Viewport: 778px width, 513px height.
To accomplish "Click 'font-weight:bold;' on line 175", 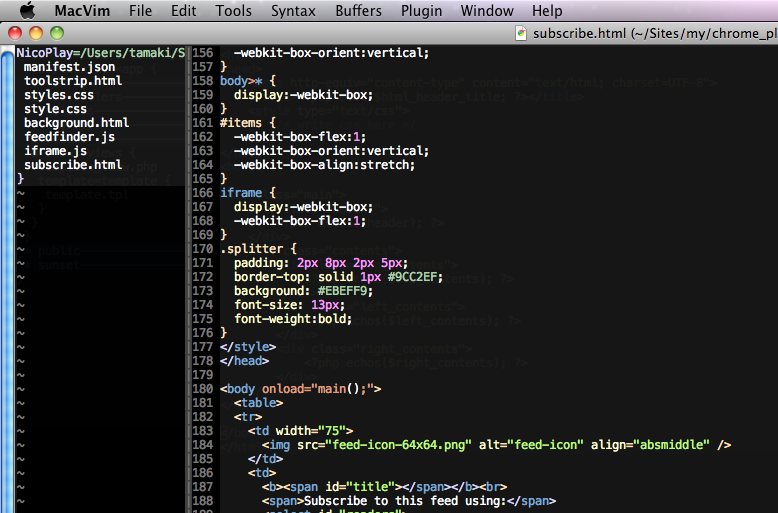I will pyautogui.click(x=293, y=319).
